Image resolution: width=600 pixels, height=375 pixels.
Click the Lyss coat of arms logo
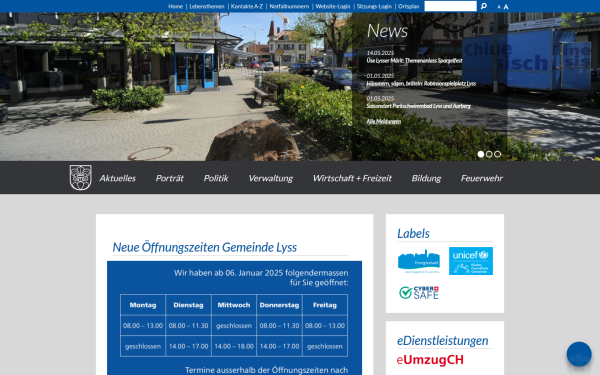tap(80, 178)
